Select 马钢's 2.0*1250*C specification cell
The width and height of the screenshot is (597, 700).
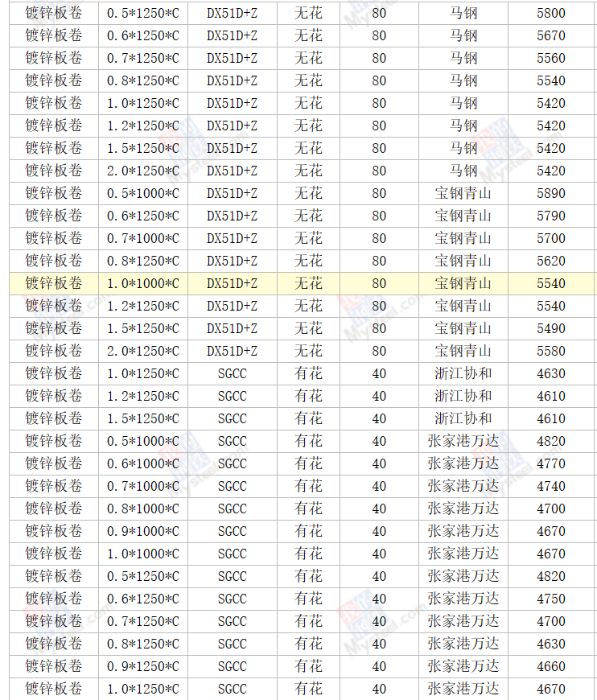click(x=143, y=171)
